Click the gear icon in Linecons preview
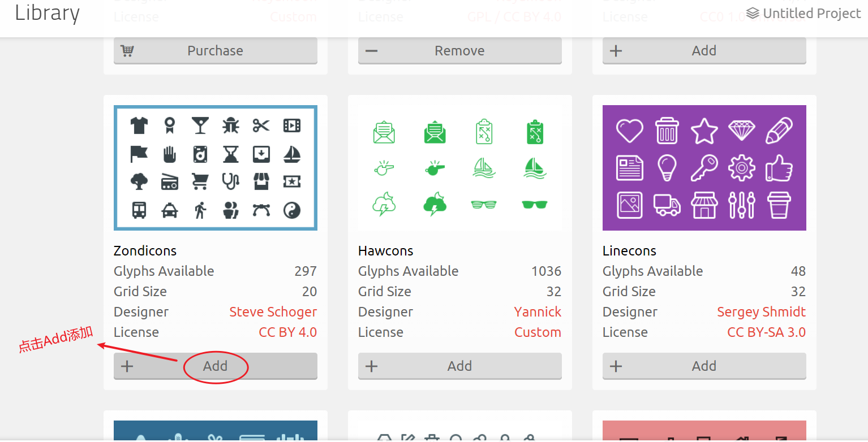 tap(742, 168)
